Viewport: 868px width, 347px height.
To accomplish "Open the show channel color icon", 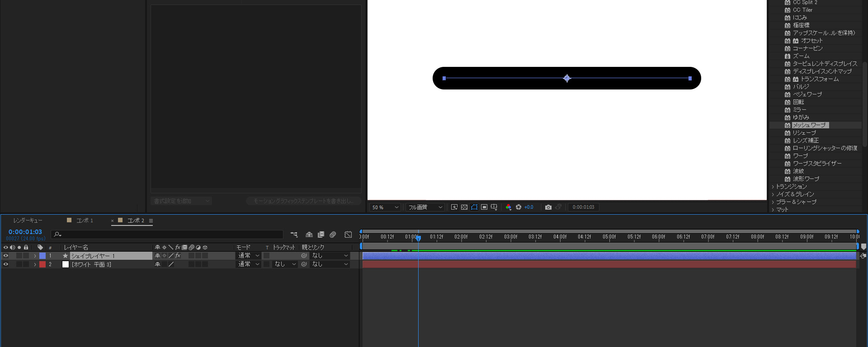I will tap(509, 207).
